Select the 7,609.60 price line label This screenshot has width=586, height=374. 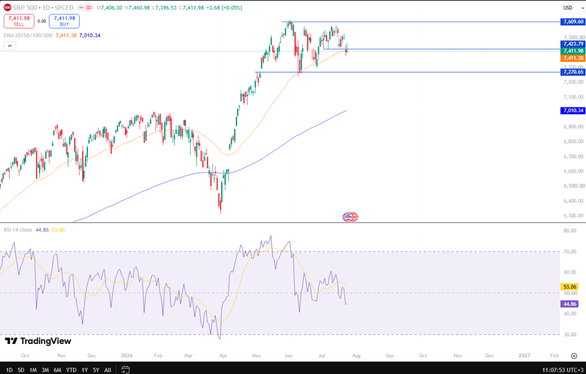tap(573, 22)
